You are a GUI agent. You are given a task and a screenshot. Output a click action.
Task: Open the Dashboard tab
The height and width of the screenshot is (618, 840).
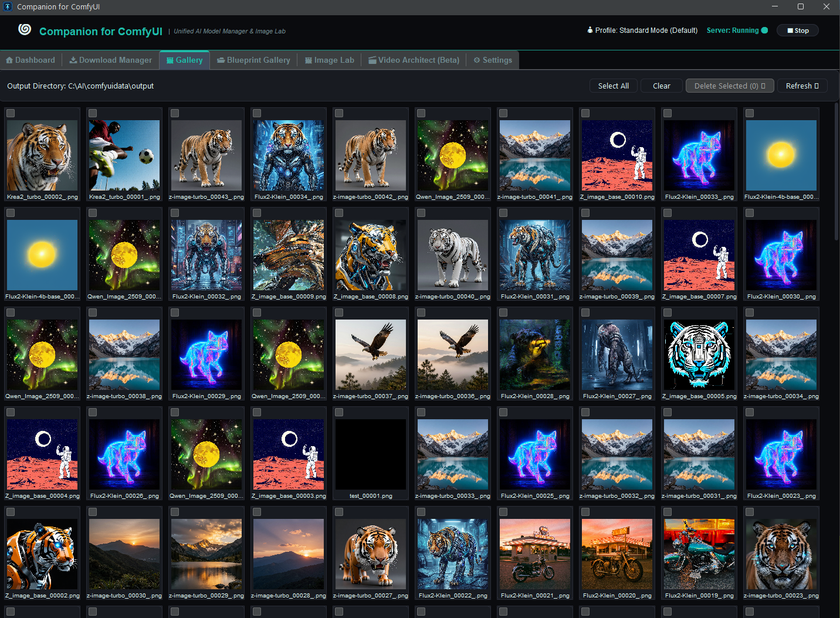[x=31, y=60]
